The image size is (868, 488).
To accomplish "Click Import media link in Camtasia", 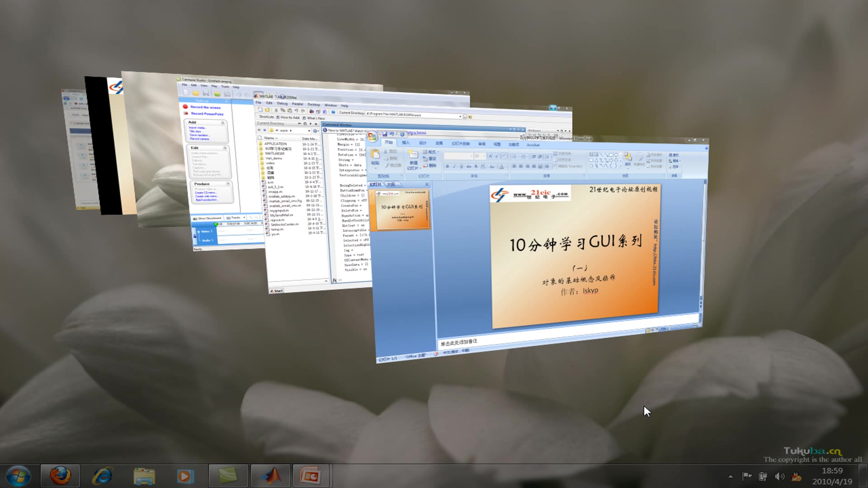I will click(x=197, y=128).
